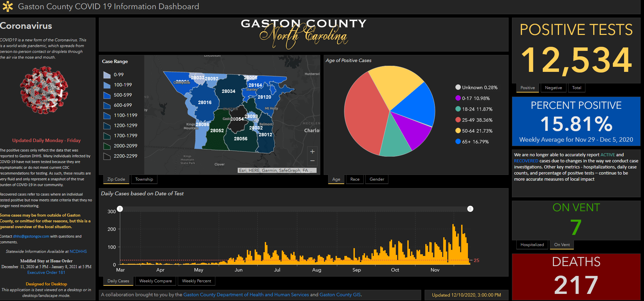Viewport: 644px width, 301px height.
Task: Select the Unknown 0.28% legend marker
Action: click(458, 87)
